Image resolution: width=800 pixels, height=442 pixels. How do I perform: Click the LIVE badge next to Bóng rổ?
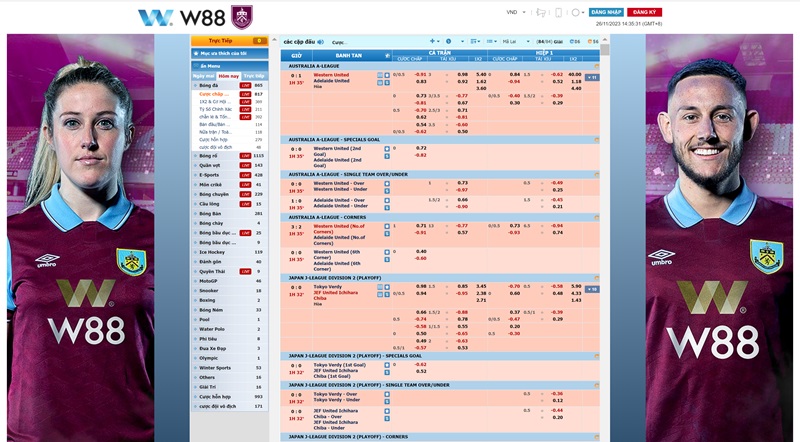click(x=245, y=156)
